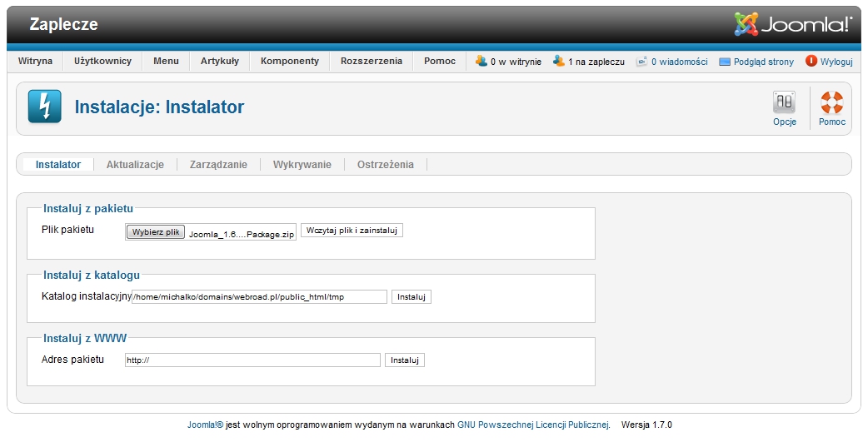Screen dimensions: 868x442
Task: Click the Adres pakietu URL field
Action: (252, 360)
